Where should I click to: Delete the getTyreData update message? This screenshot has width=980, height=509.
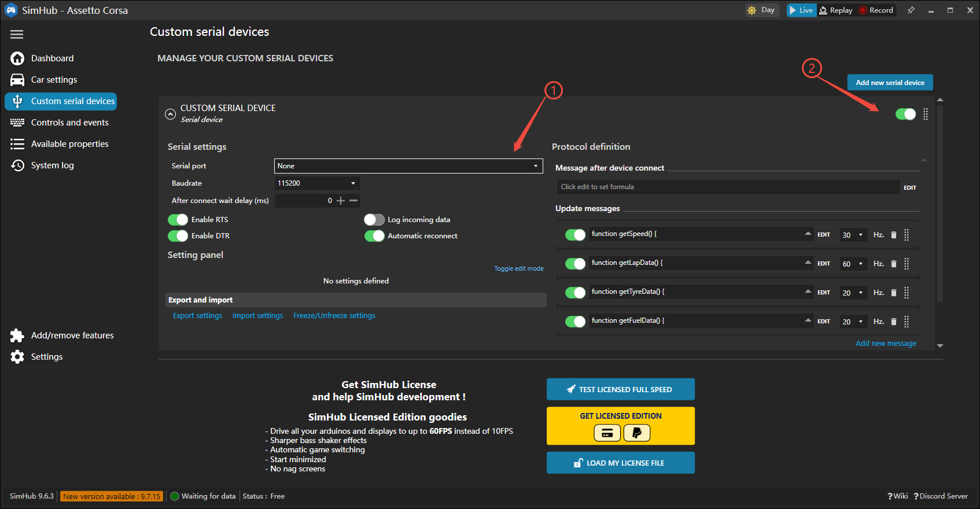[x=894, y=293]
